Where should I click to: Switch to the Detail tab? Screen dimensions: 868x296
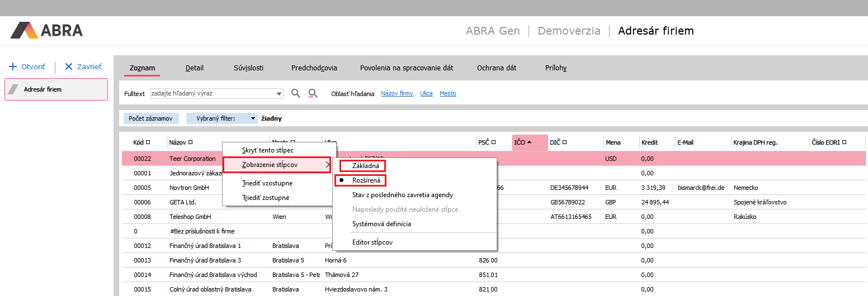point(195,68)
